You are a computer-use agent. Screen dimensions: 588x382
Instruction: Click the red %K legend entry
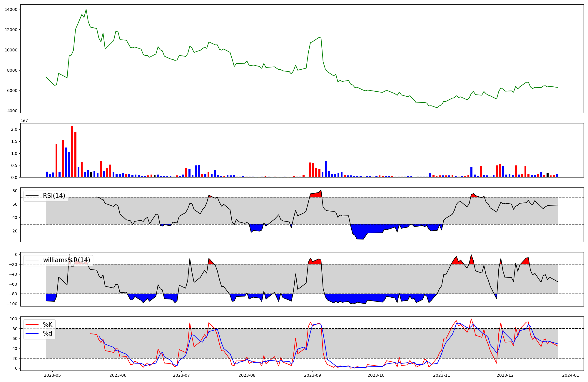point(47,325)
